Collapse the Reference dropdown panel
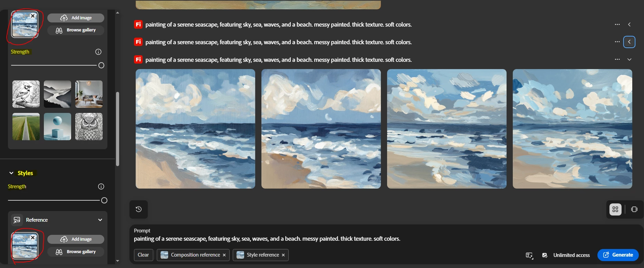Image resolution: width=644 pixels, height=268 pixels. [x=100, y=220]
